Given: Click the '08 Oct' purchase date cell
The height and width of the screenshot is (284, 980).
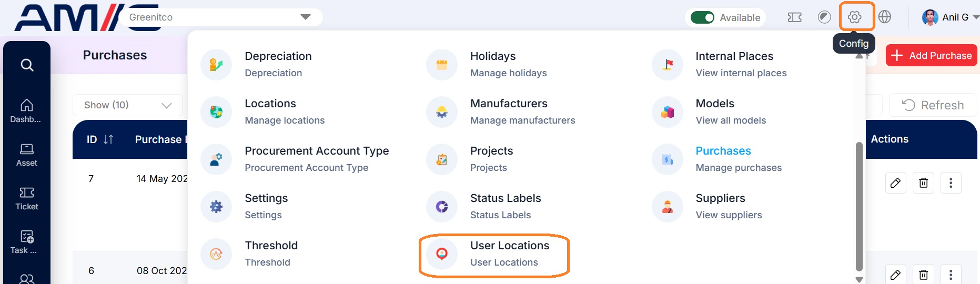Looking at the screenshot, I should click(x=162, y=271).
